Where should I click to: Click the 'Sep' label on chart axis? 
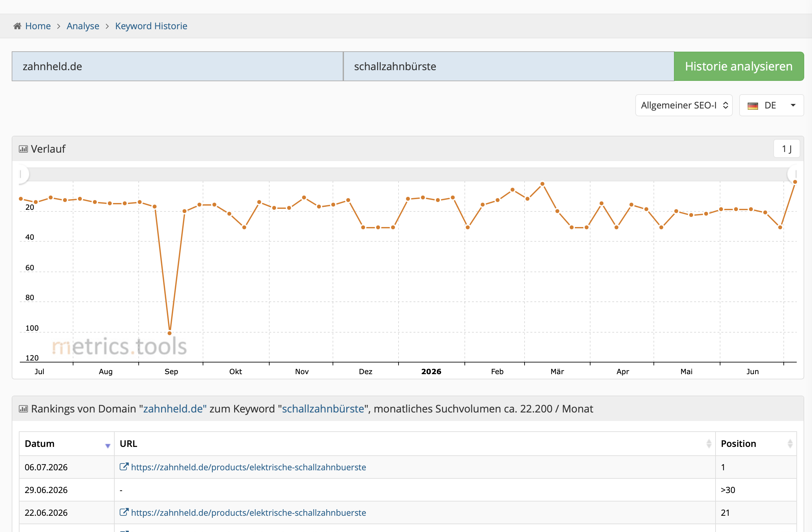click(x=171, y=371)
